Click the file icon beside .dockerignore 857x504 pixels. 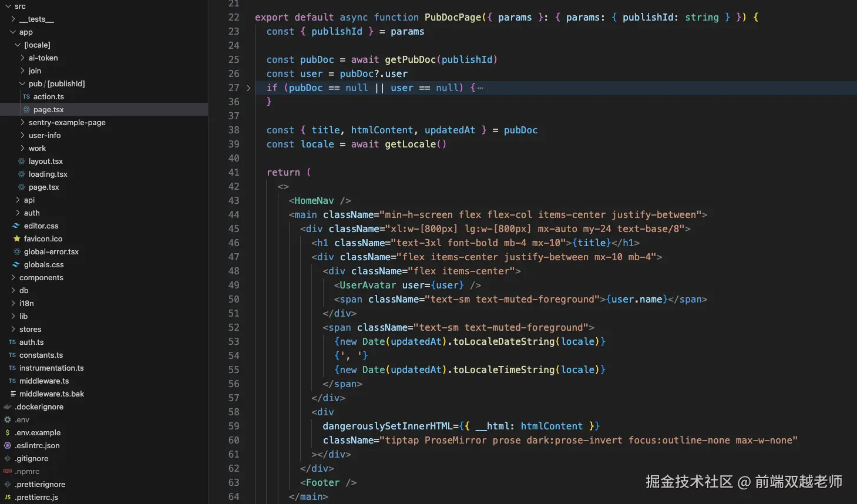(x=8, y=406)
